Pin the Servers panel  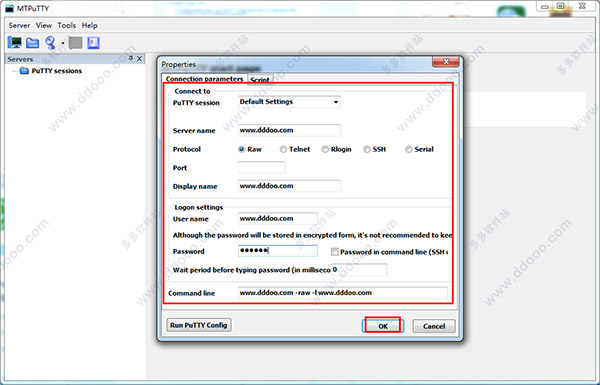tap(131, 59)
